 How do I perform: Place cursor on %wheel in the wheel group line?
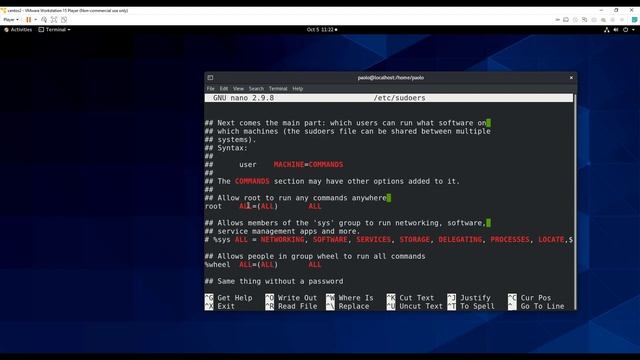(x=218, y=265)
